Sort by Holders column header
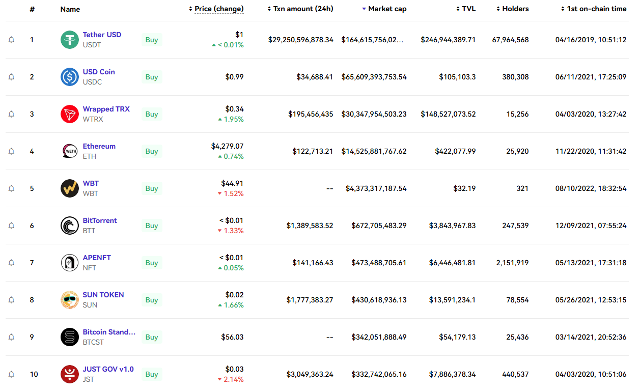 [x=512, y=9]
